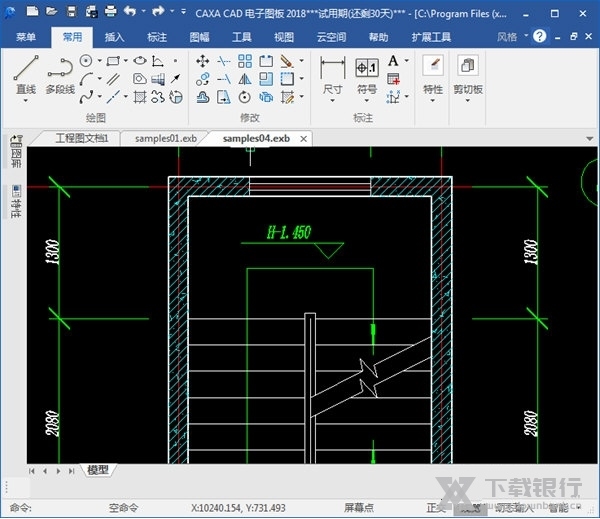Expand the 直线 dropdown arrow
This screenshot has width=600, height=519.
coord(27,100)
